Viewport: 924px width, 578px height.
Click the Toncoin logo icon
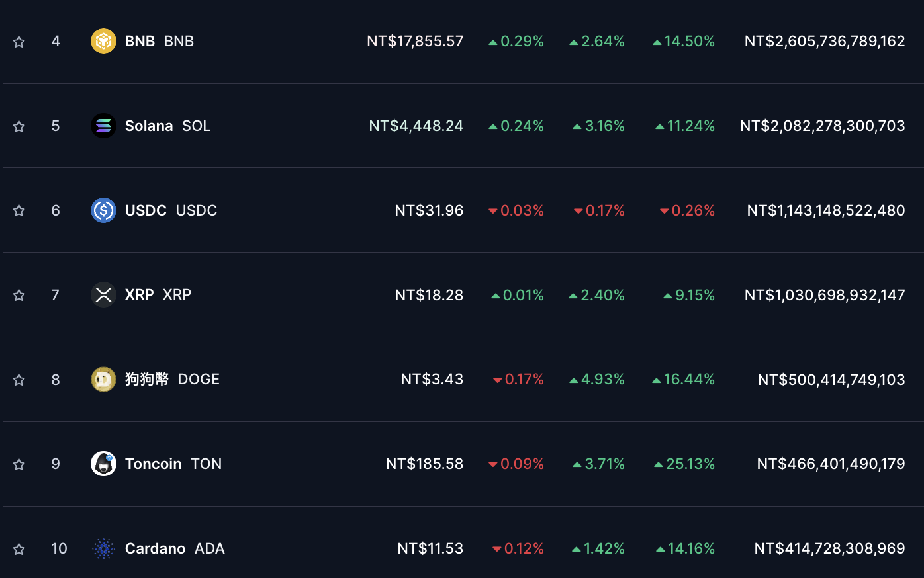tap(103, 464)
